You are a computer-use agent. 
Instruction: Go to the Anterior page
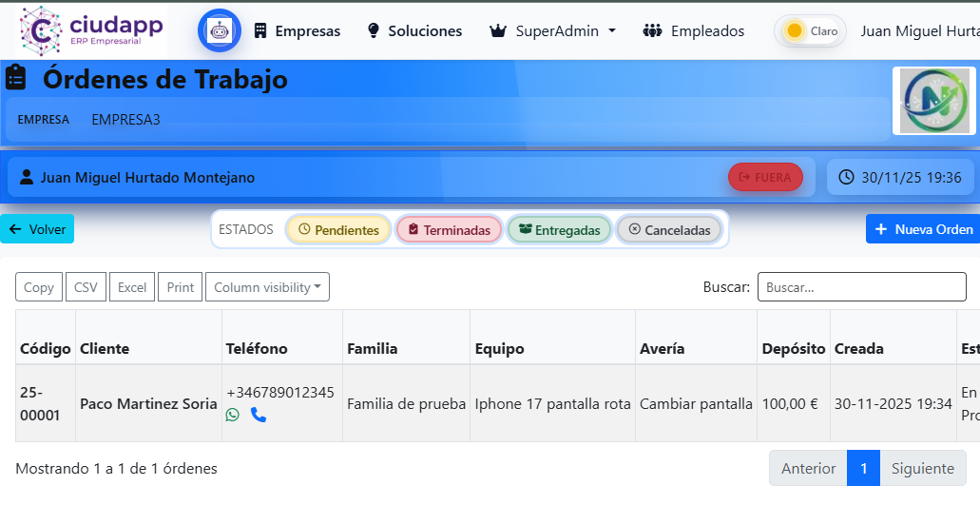pyautogui.click(x=808, y=468)
